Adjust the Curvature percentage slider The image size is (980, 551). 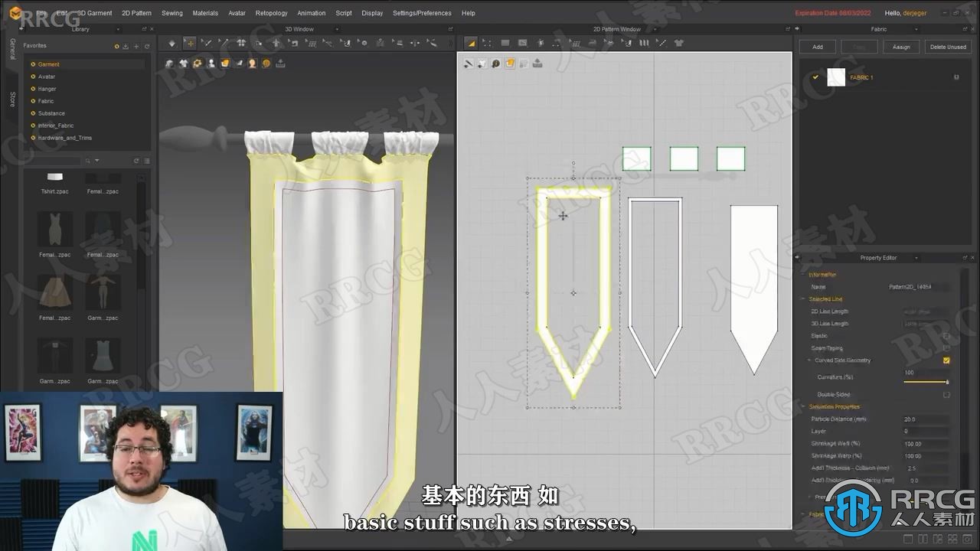pyautogui.click(x=926, y=381)
